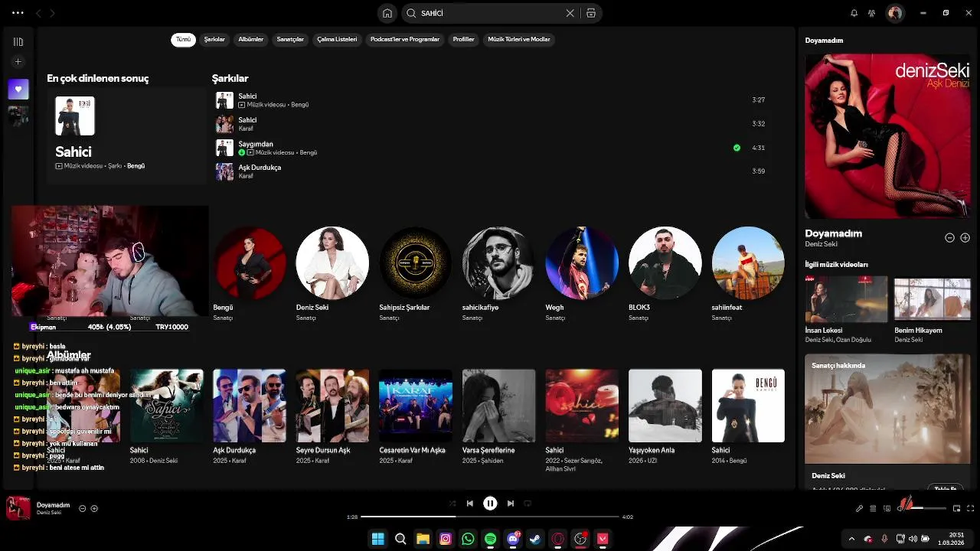The width and height of the screenshot is (980, 551).
Task: Open the Browse icon beside search
Action: point(591,13)
